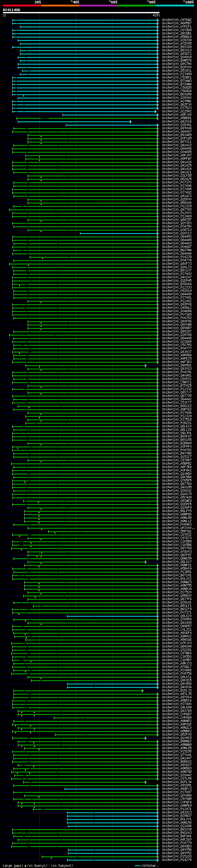Select the UniRef100_O64447 entry
197x868 pixels.
[x=177, y=131]
